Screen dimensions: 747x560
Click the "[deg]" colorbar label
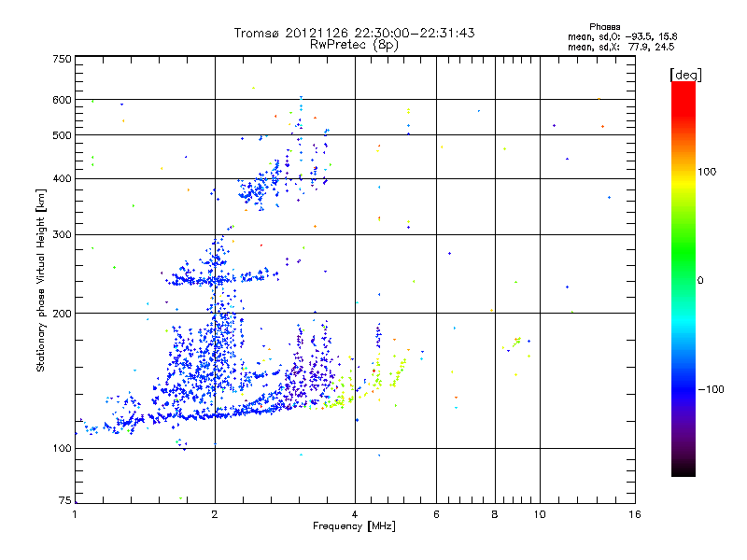[685, 75]
